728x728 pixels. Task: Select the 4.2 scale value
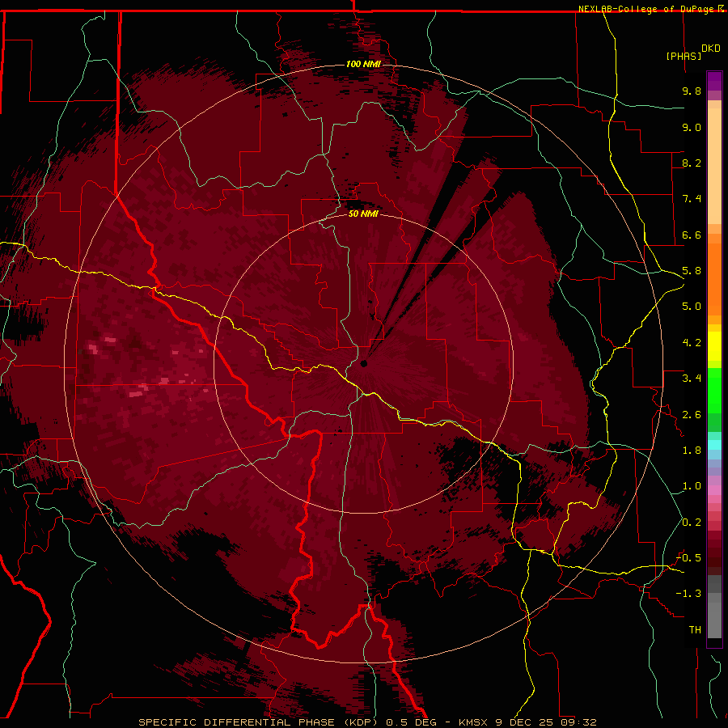692,343
